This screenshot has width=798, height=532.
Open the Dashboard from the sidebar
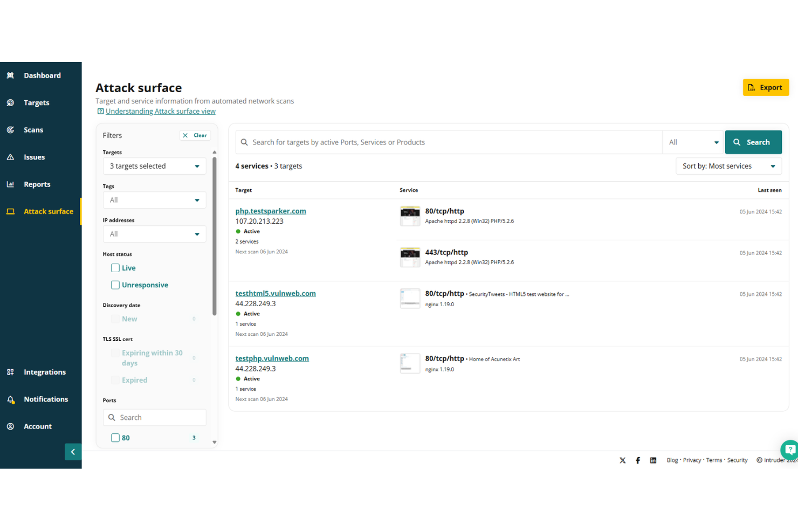[x=10, y=75]
